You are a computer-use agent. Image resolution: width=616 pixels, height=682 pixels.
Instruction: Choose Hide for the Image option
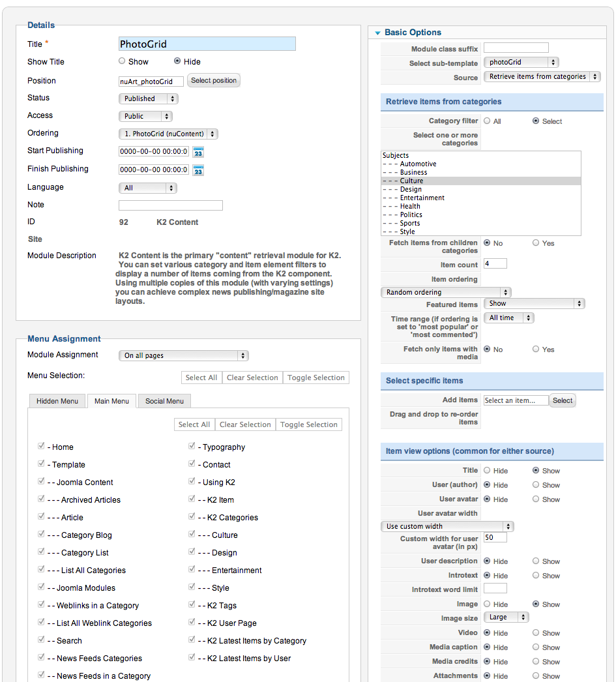pyautogui.click(x=488, y=604)
